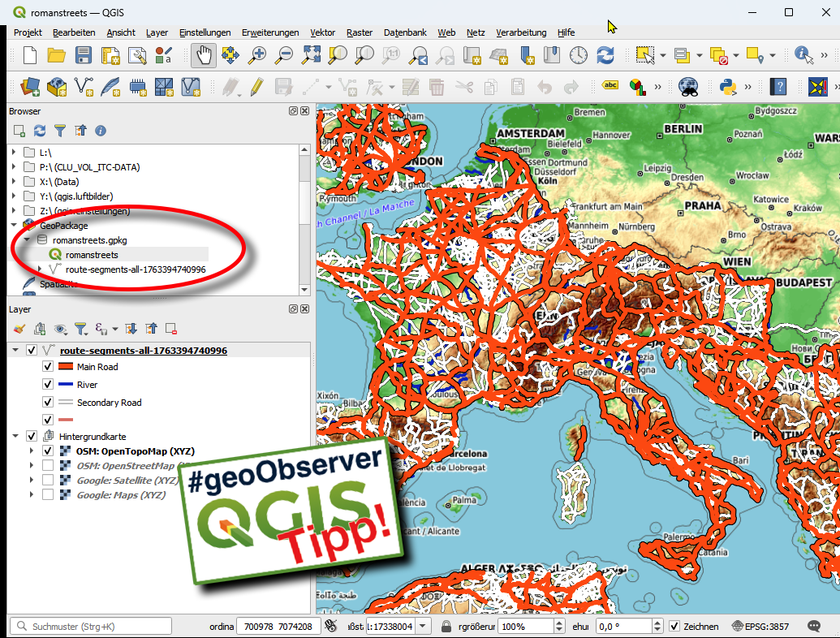Select the romanstreets project in Browser tree
Screen dimensions: 840x638
coord(91,255)
